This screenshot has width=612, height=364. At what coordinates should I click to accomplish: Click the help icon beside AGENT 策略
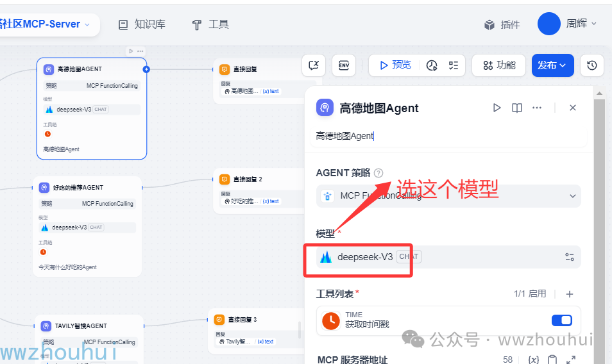point(378,172)
